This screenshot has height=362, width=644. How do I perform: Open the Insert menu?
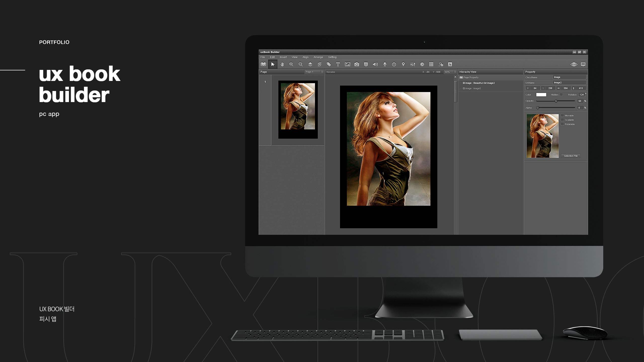coord(283,57)
